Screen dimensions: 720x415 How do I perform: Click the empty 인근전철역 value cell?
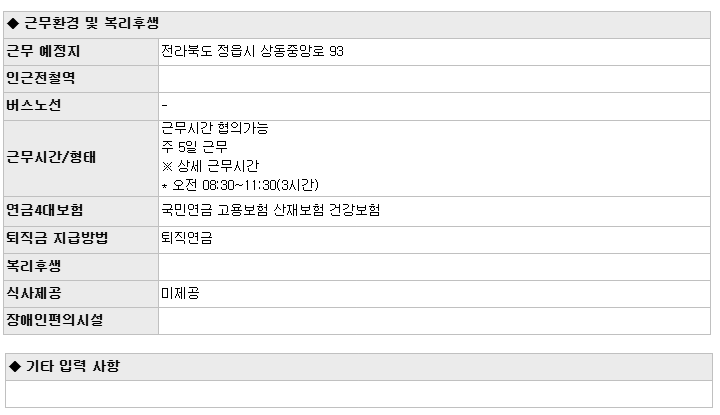pyautogui.click(x=434, y=79)
